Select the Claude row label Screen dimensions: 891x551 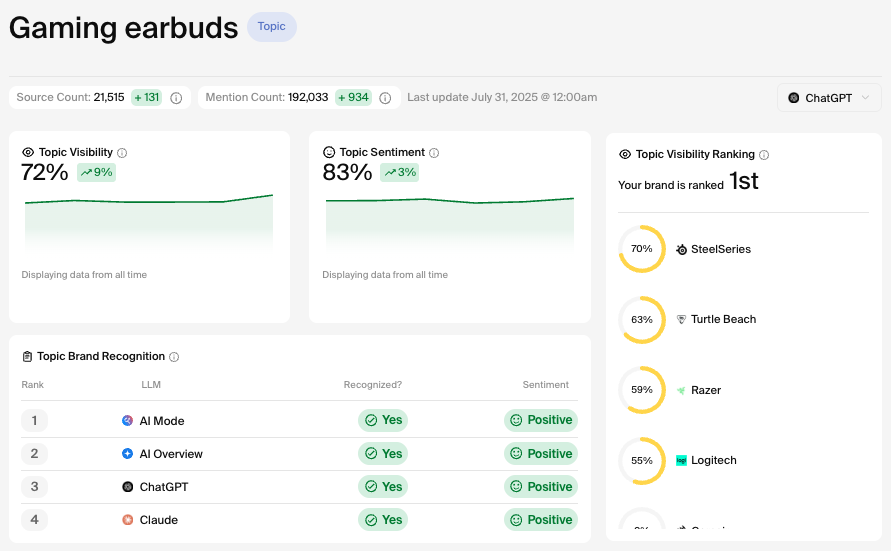coord(159,520)
